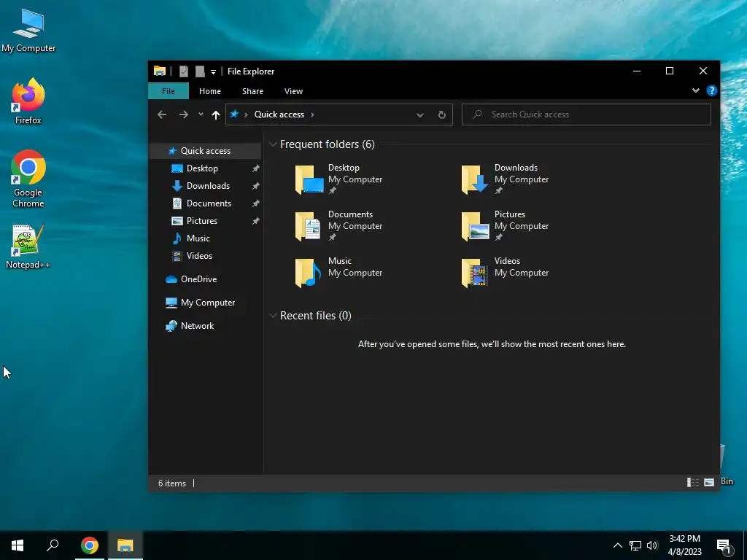Image resolution: width=747 pixels, height=560 pixels.
Task: Switch to the Share ribbon tab
Action: click(252, 91)
